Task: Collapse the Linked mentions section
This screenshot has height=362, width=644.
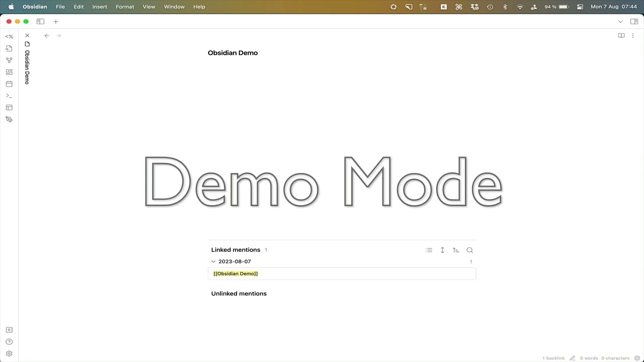Action: 235,250
